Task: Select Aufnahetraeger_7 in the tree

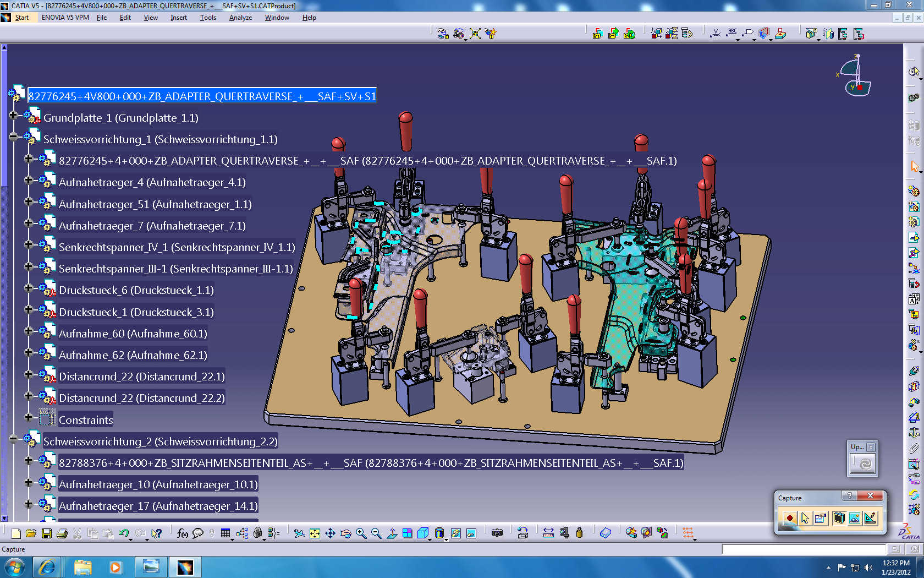Action: click(152, 226)
